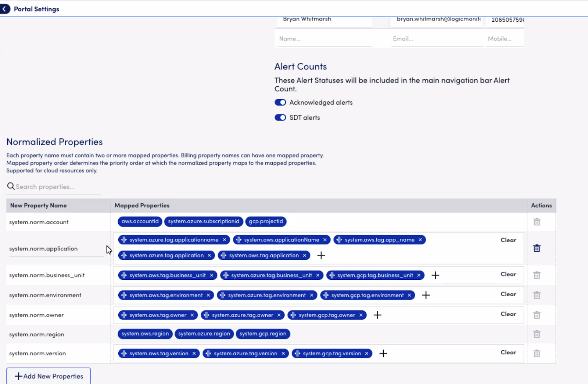The height and width of the screenshot is (384, 588).
Task: Remove the system.gcp.tag.environment chip
Action: tap(409, 295)
